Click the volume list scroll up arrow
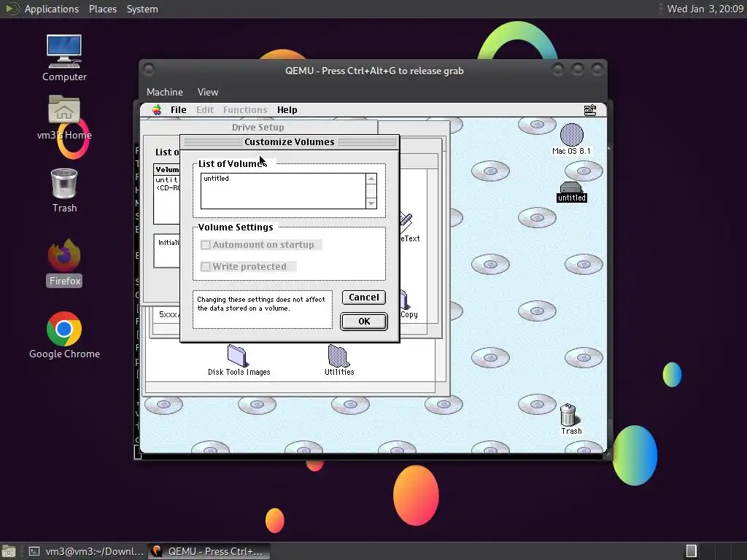Image resolution: width=747 pixels, height=560 pixels. [x=371, y=179]
